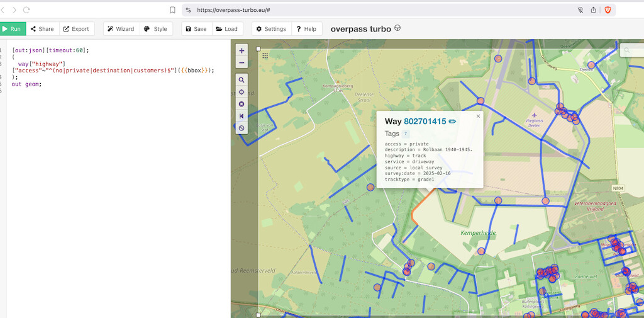Zoom in on the map
The image size is (644, 318).
click(241, 50)
